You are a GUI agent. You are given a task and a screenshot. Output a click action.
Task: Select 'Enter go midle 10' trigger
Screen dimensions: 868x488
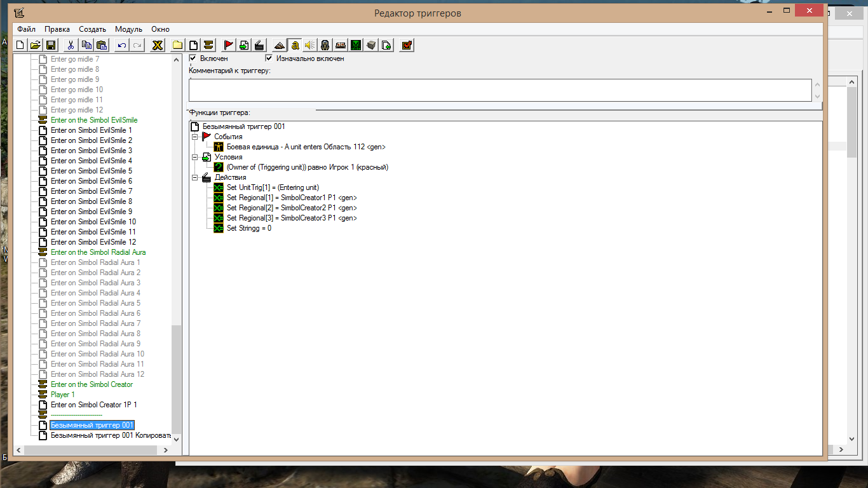pos(76,90)
